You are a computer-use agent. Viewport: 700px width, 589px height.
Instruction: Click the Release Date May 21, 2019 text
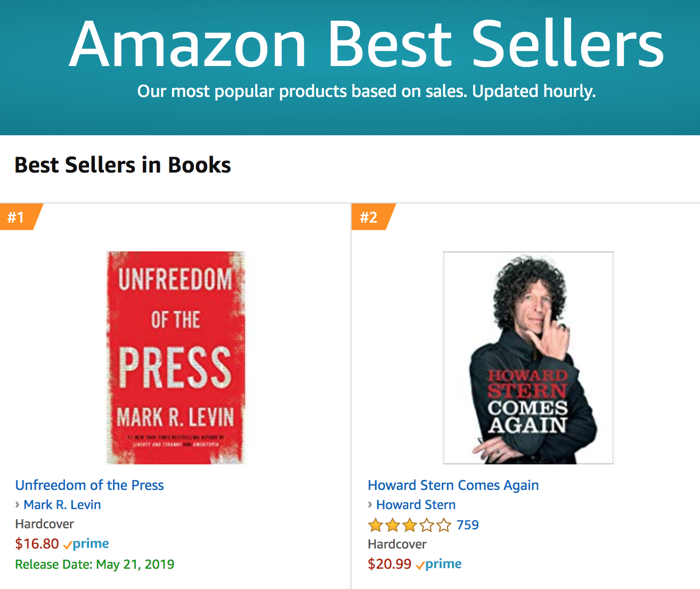pyautogui.click(x=95, y=565)
